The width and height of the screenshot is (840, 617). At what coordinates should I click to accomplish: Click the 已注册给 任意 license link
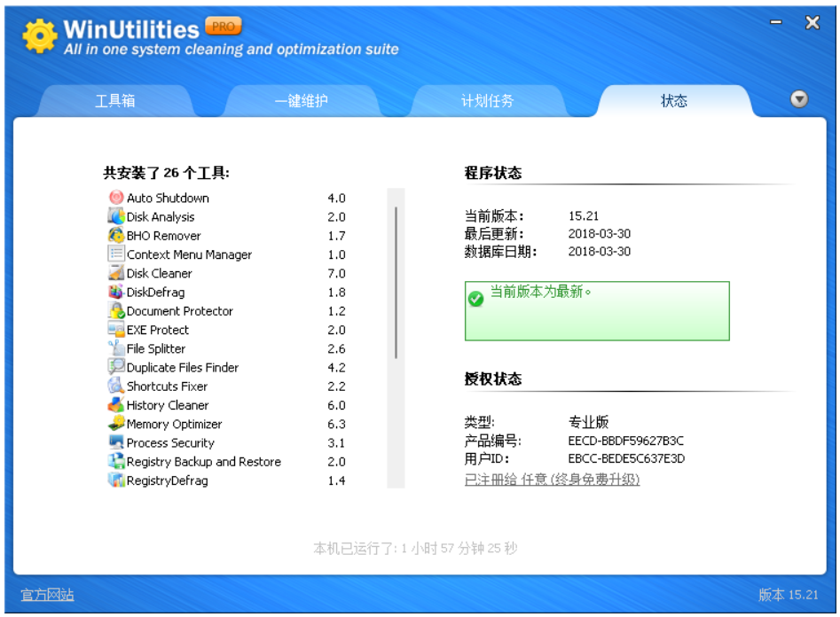click(x=552, y=479)
